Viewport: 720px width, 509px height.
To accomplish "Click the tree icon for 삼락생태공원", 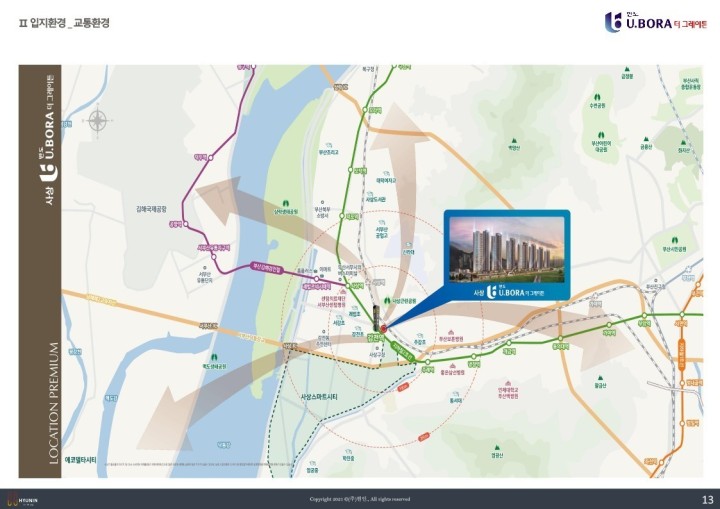I will (x=286, y=204).
